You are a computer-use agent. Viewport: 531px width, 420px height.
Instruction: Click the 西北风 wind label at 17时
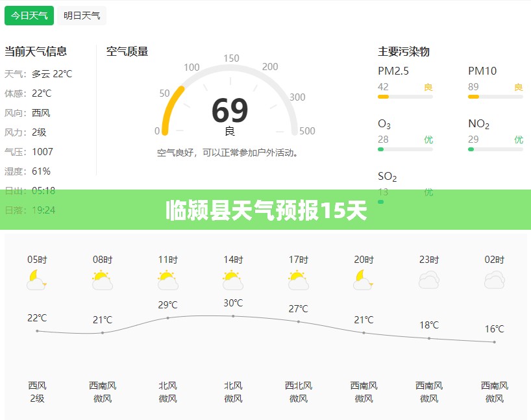coord(299,386)
